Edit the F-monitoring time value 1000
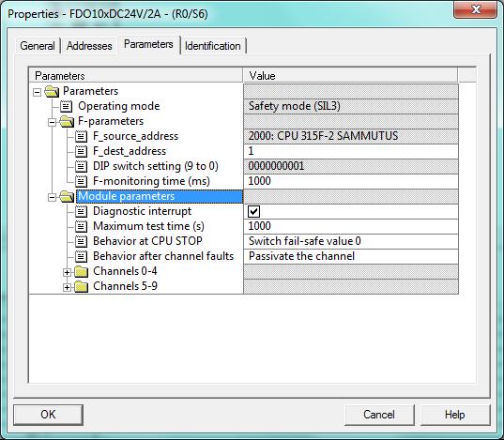Screen dimensions: 504x440 (x=351, y=182)
